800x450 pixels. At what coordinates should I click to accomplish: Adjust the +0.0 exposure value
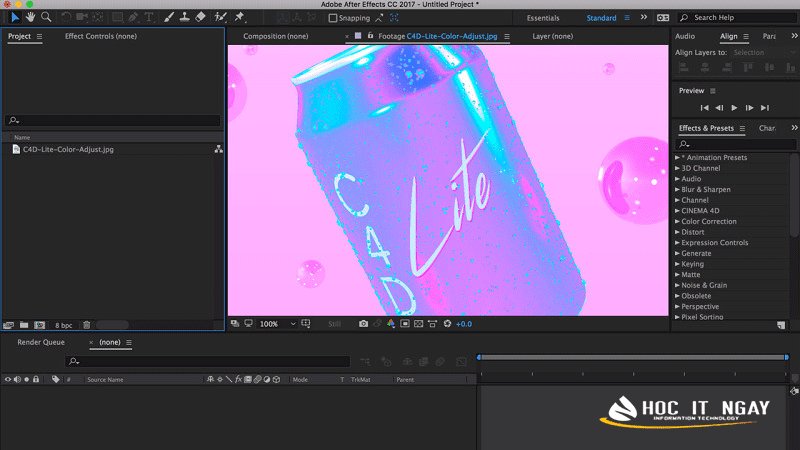point(464,324)
